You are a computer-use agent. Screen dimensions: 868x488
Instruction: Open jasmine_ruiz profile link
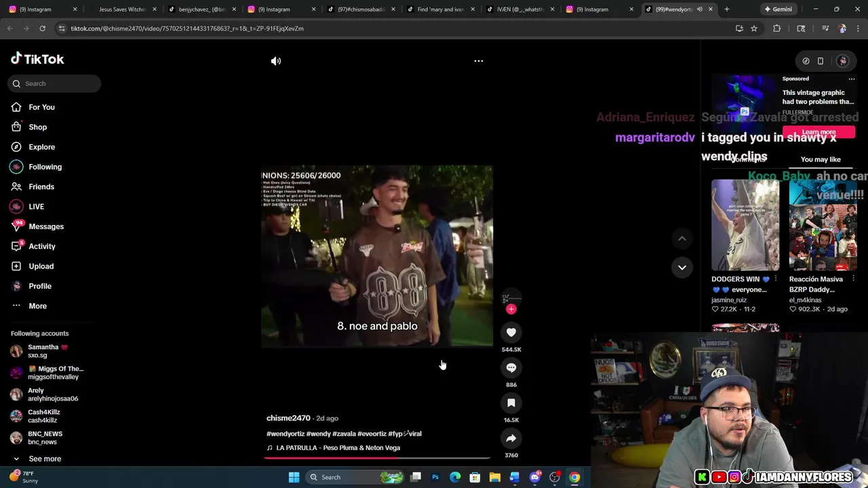click(x=729, y=300)
